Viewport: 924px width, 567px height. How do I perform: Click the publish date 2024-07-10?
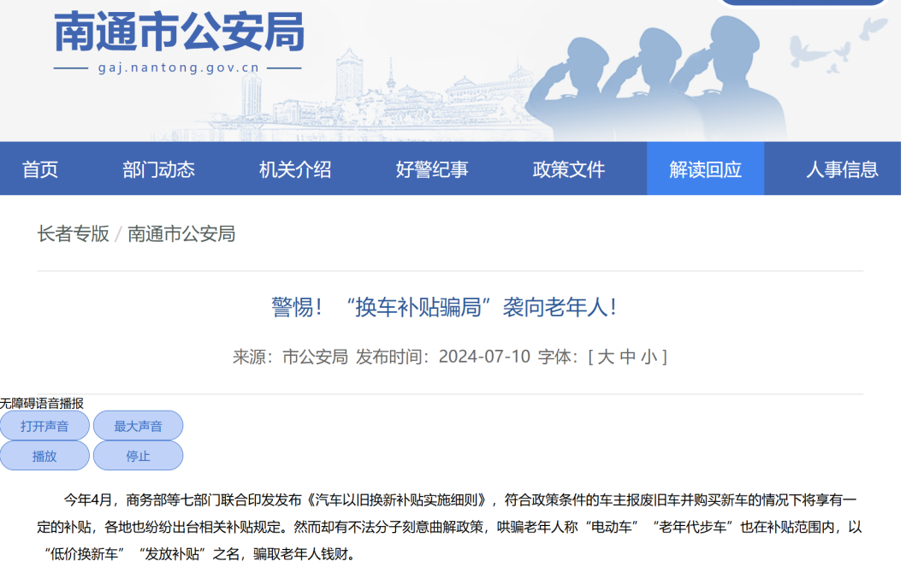484,357
